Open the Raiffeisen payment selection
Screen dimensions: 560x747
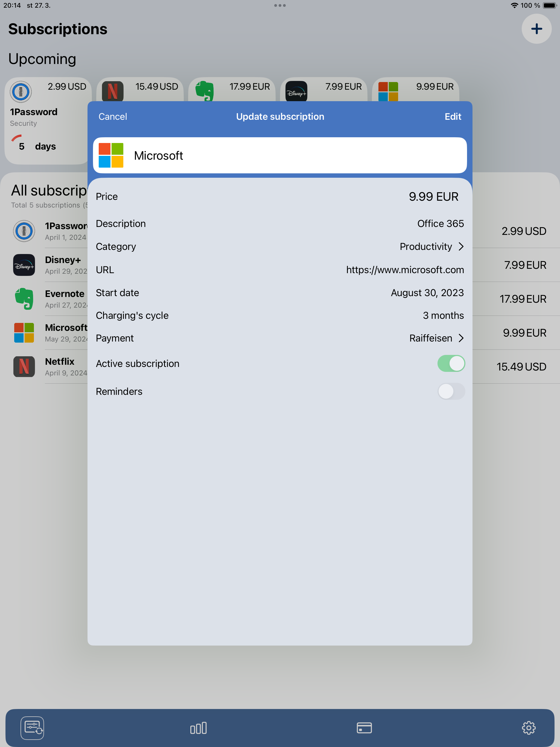click(x=431, y=338)
